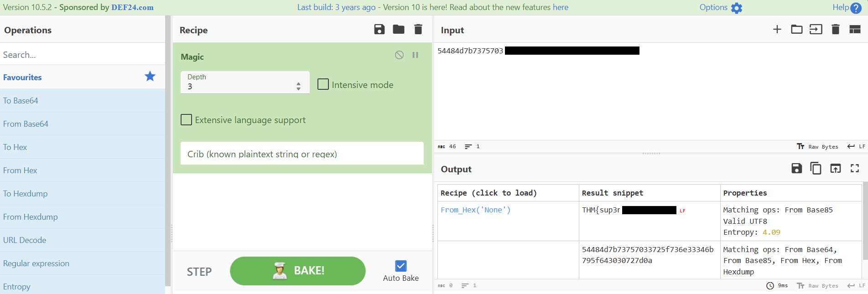
Task: Click Version 10.5.2 text
Action: (x=27, y=7)
